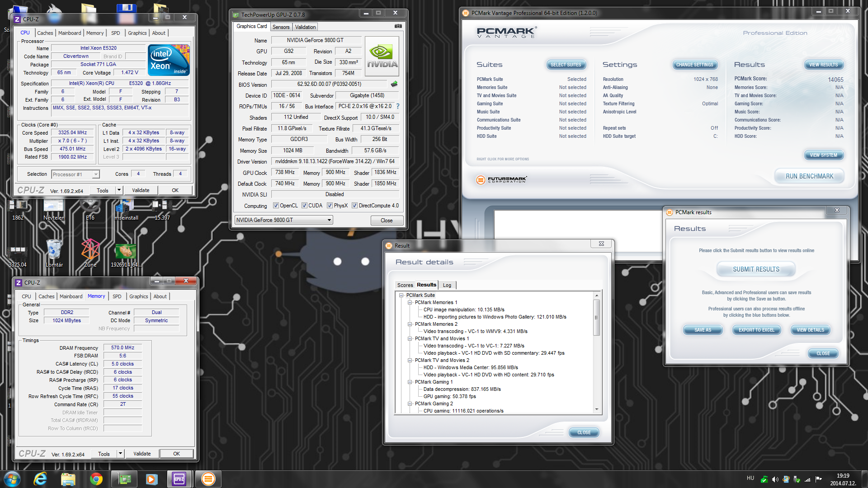The image size is (868, 488).
Task: Toggle the PhysX checkbox in GPU-Z
Action: click(330, 206)
